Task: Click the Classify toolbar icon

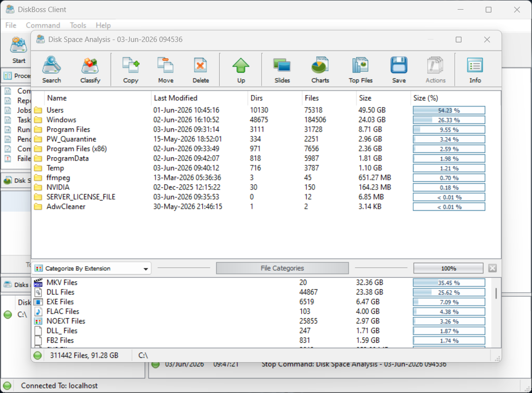Action: pos(90,69)
